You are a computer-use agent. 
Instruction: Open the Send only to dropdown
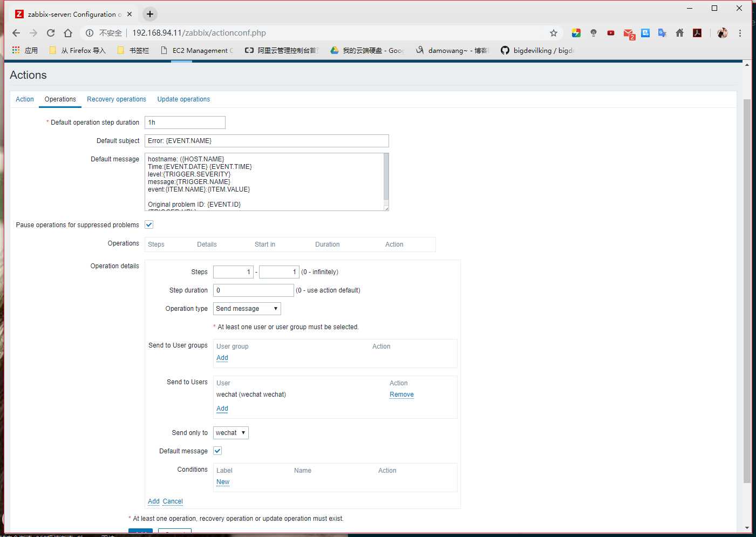231,433
